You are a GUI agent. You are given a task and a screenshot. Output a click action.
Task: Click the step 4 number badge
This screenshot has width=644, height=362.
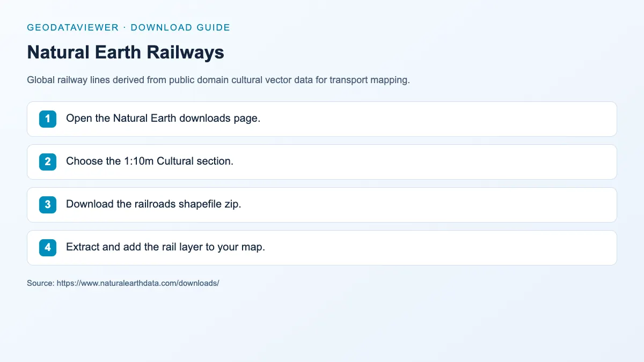coord(48,247)
